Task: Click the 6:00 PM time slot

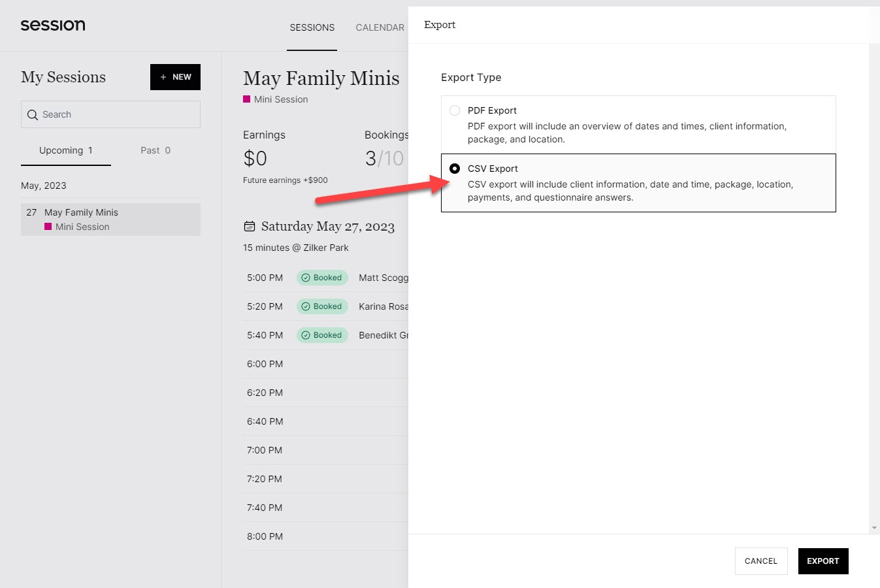Action: click(325, 364)
